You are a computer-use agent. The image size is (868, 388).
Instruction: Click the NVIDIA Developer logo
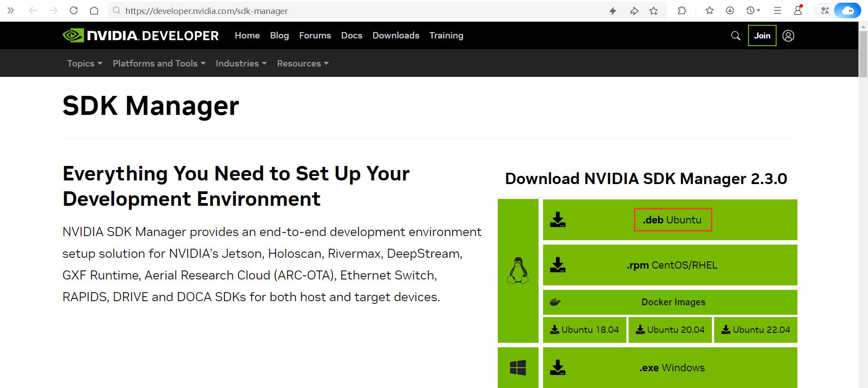(x=141, y=36)
